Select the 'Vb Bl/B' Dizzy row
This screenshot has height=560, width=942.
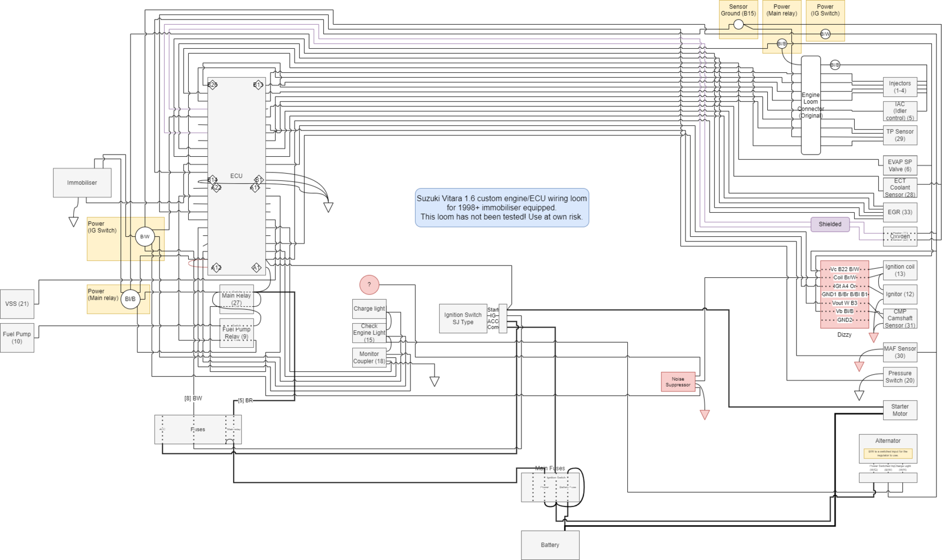tap(845, 311)
